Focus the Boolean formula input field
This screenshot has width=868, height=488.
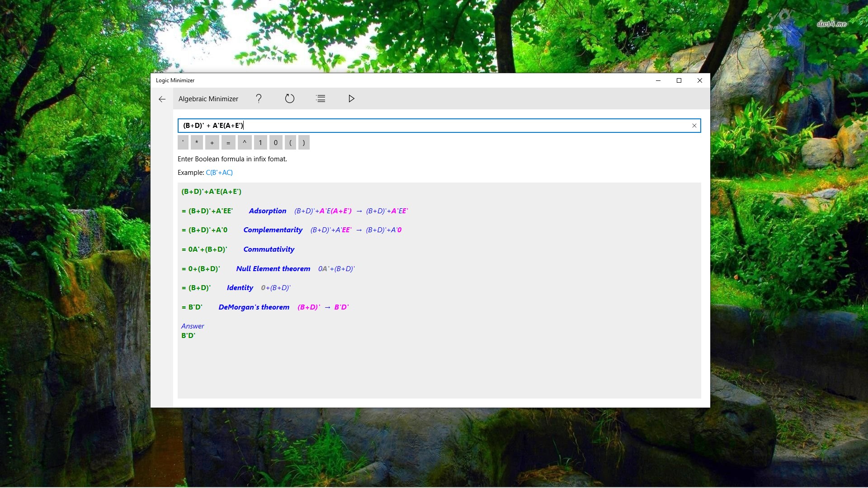tap(434, 126)
